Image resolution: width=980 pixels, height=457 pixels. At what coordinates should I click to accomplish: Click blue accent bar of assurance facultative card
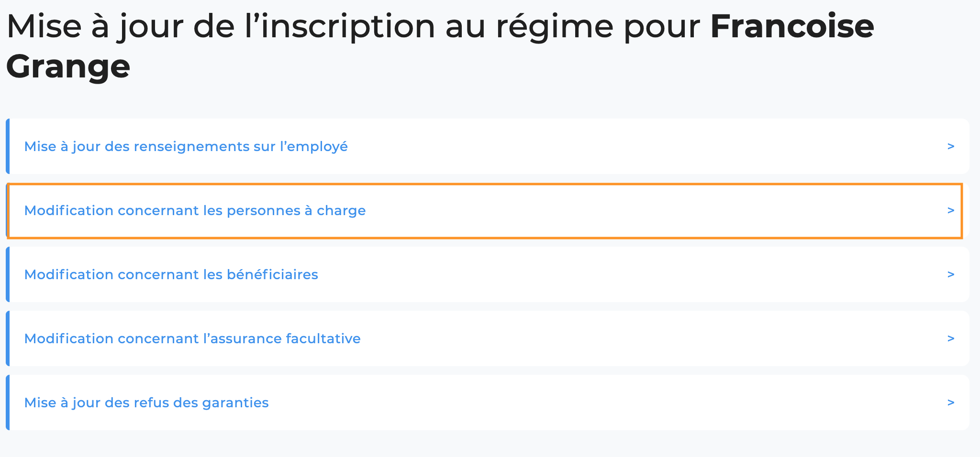(x=8, y=338)
